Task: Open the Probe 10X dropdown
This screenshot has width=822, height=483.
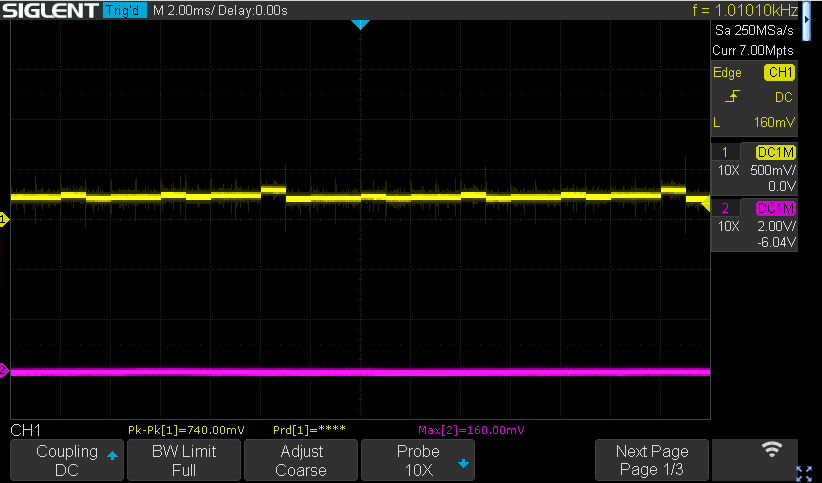Action: 418,460
